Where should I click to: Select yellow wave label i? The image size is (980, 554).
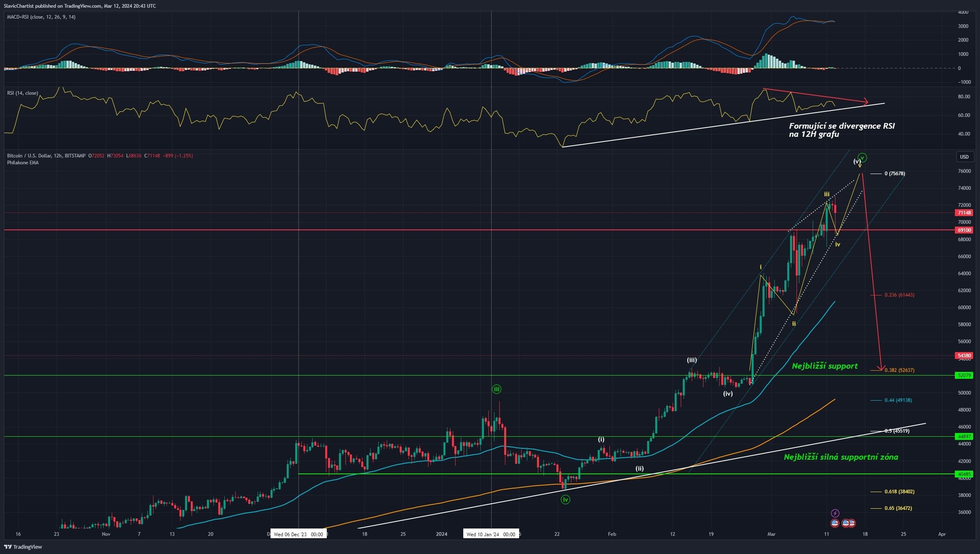(761, 267)
